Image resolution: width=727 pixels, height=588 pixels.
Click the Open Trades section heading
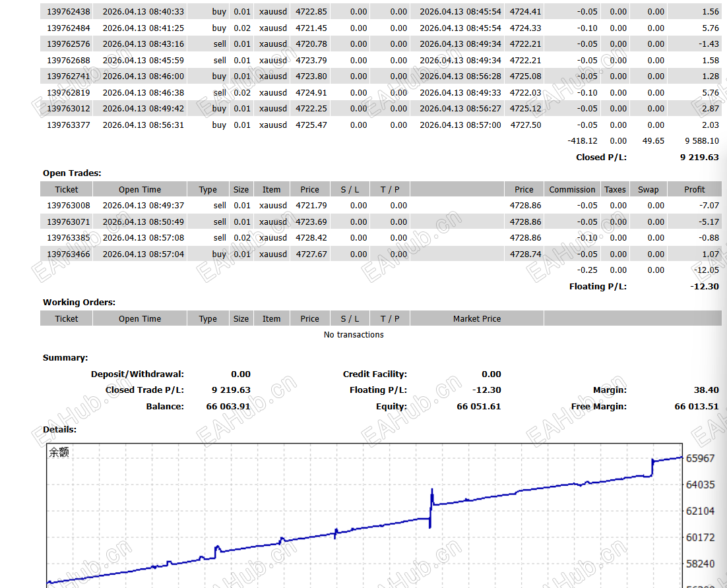click(x=72, y=173)
